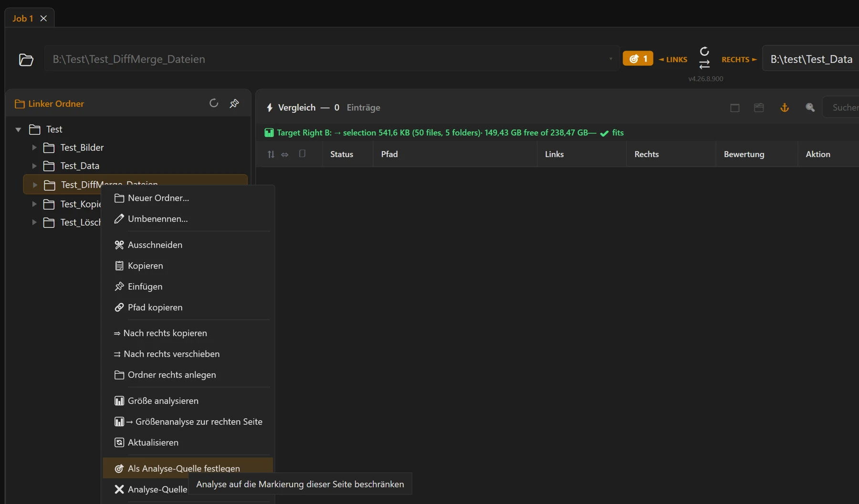Click the right path field B:\test\Test_Data
This screenshot has height=504, width=859.
tap(811, 59)
